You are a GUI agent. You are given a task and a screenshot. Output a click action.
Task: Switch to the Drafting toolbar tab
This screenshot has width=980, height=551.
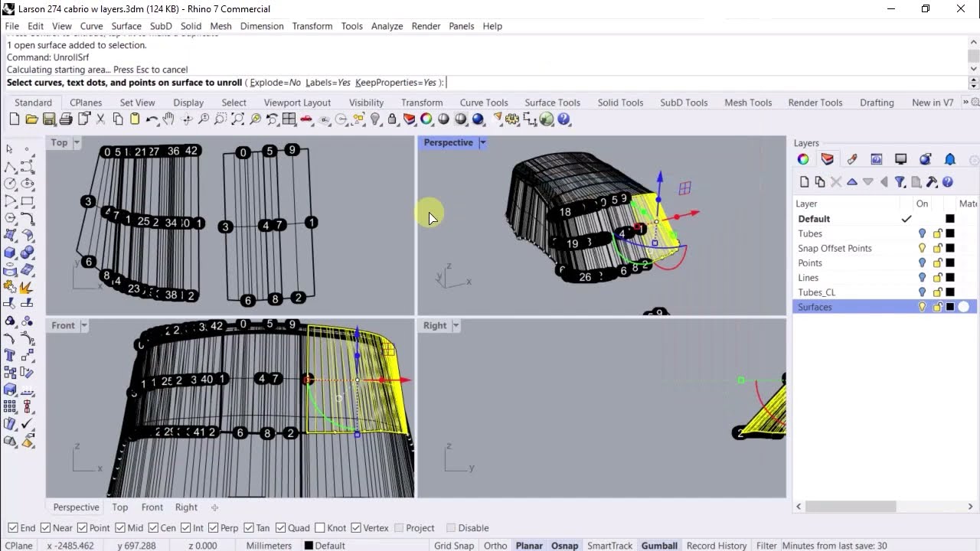point(877,103)
